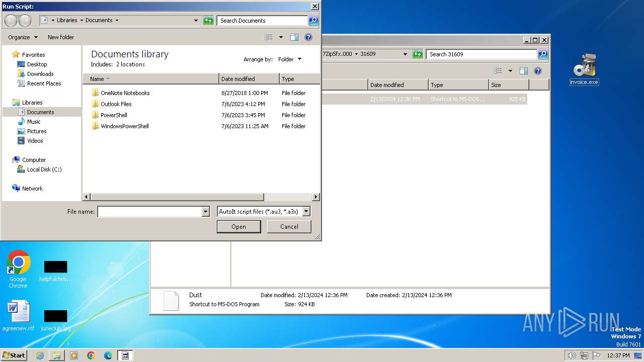Click the Back arrow in Run Script dialog
This screenshot has height=362, width=644.
[11, 21]
